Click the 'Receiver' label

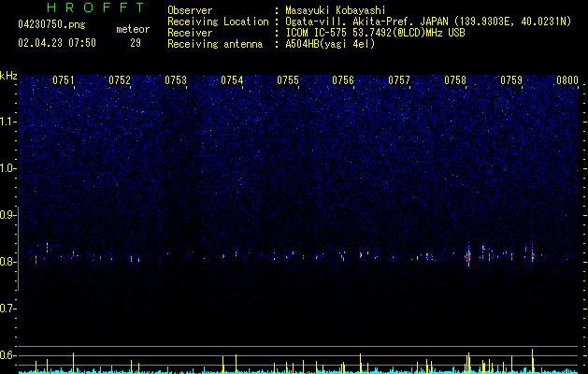pyautogui.click(x=190, y=33)
